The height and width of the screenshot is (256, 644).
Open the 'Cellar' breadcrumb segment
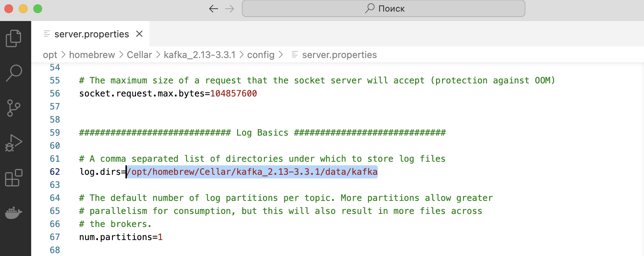click(x=139, y=55)
